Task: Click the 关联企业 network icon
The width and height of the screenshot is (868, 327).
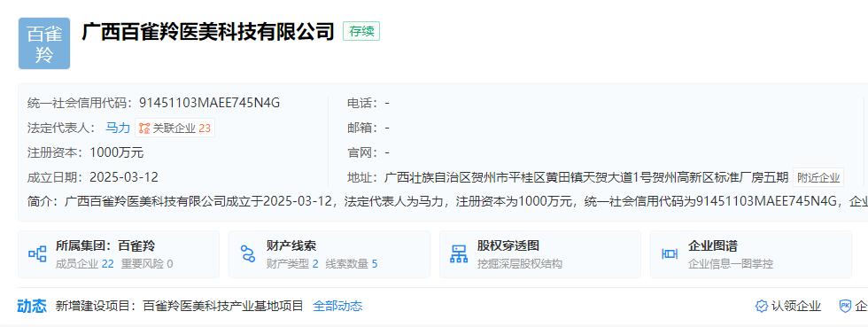Action: coord(144,128)
